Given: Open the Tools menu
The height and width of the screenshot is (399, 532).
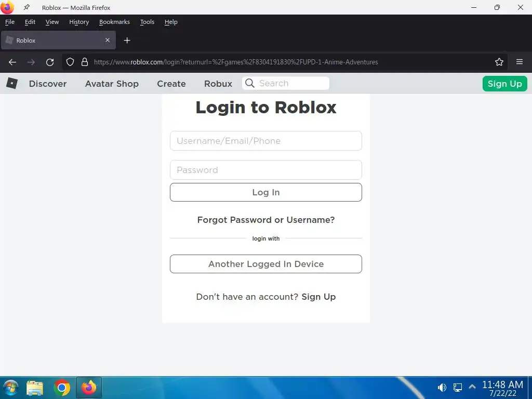Looking at the screenshot, I should click(x=147, y=22).
